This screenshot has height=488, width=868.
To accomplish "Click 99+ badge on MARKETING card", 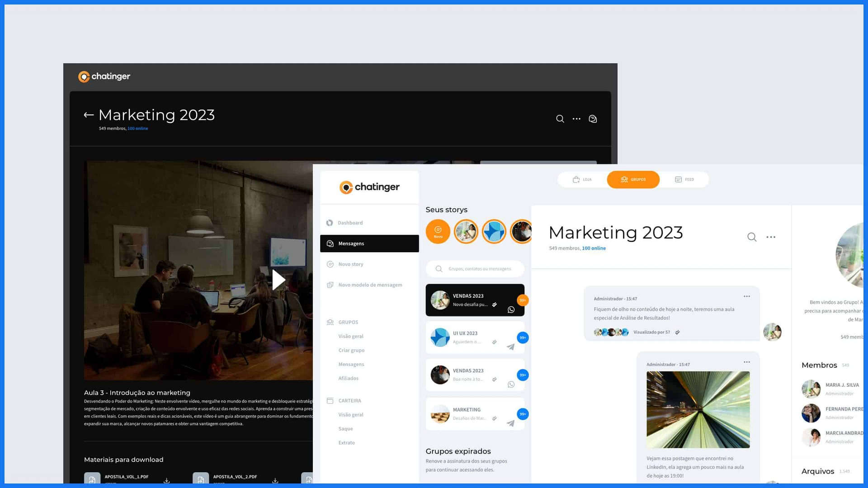I will pyautogui.click(x=523, y=414).
